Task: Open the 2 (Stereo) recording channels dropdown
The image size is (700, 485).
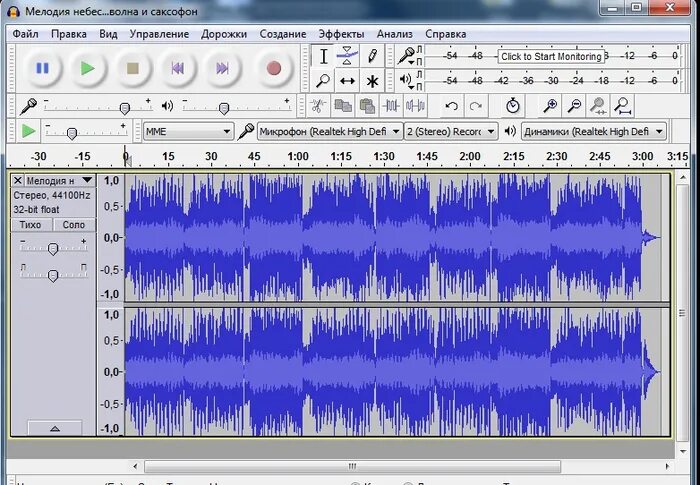Action: point(451,132)
